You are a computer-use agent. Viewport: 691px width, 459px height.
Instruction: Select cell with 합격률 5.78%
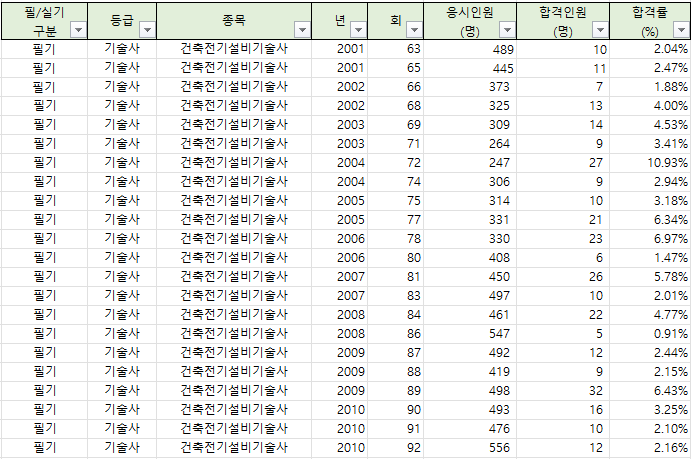(650, 277)
